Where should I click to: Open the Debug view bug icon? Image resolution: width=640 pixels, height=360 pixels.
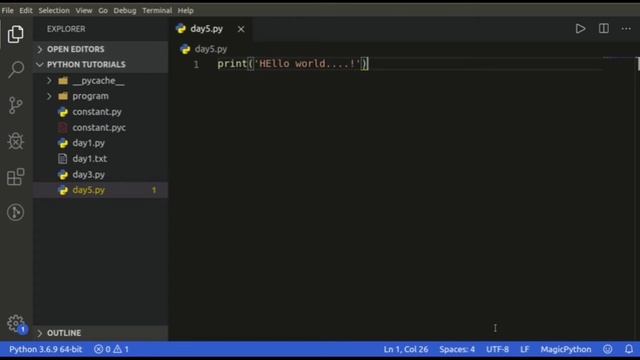click(x=16, y=141)
